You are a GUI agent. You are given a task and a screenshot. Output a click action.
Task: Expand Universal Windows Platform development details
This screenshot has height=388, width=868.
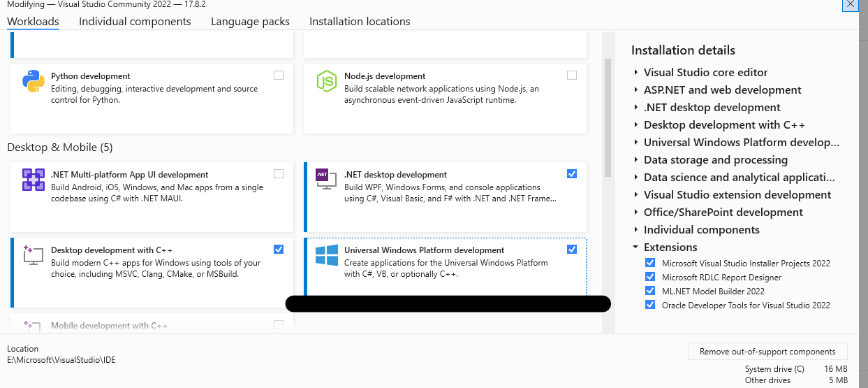click(x=636, y=142)
